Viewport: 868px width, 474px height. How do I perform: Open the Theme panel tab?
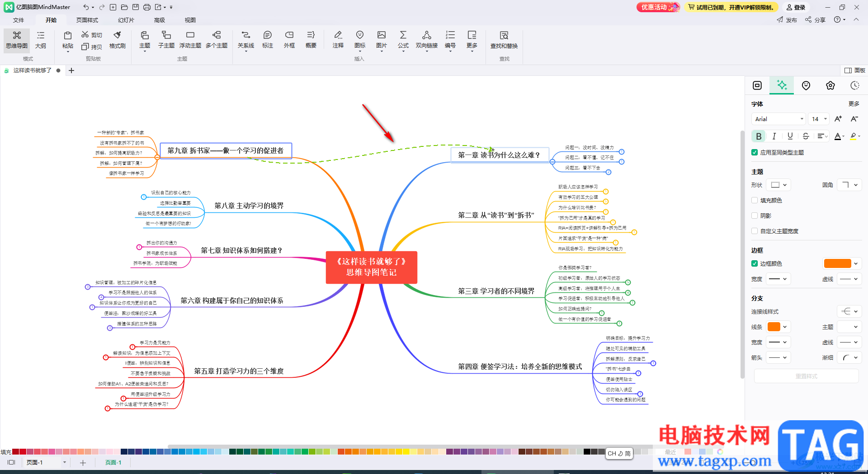click(x=830, y=85)
